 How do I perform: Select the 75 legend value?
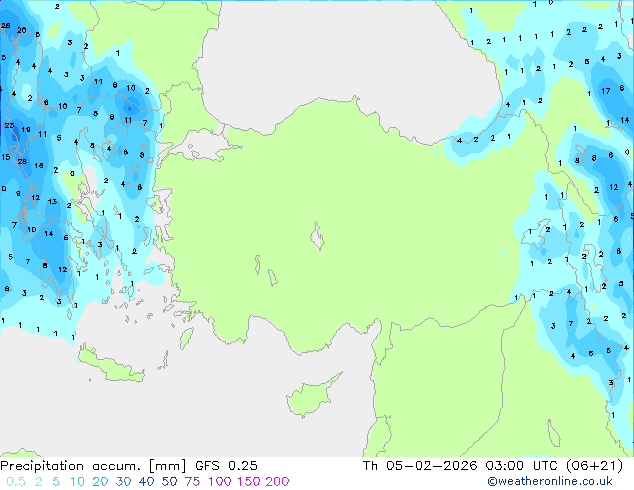[x=192, y=482]
